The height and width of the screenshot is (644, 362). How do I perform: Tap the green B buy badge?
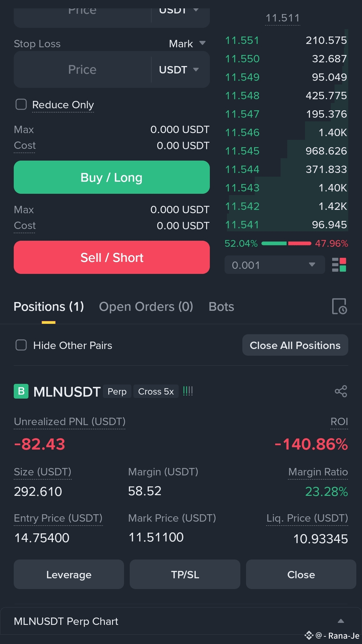(x=21, y=391)
